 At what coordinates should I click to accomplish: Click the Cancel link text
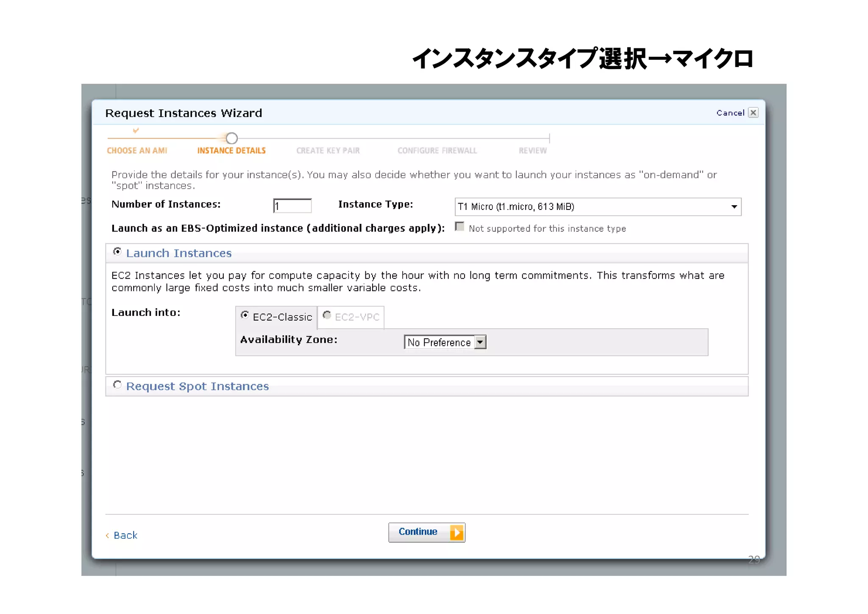[x=730, y=113]
